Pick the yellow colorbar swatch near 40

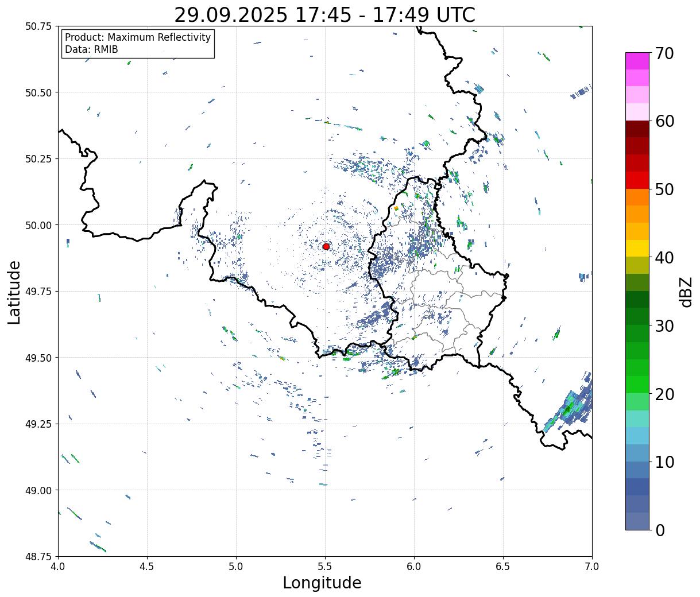tap(637, 249)
